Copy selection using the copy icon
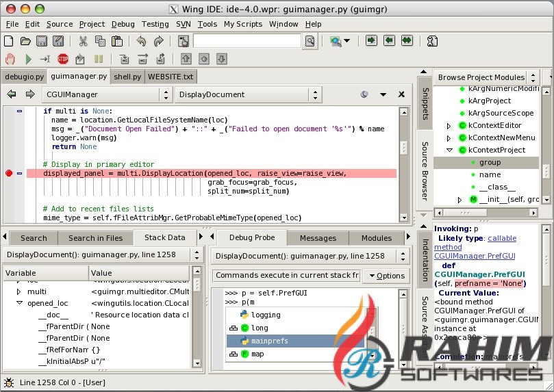Screen dimensions: 554x392 pos(100,41)
